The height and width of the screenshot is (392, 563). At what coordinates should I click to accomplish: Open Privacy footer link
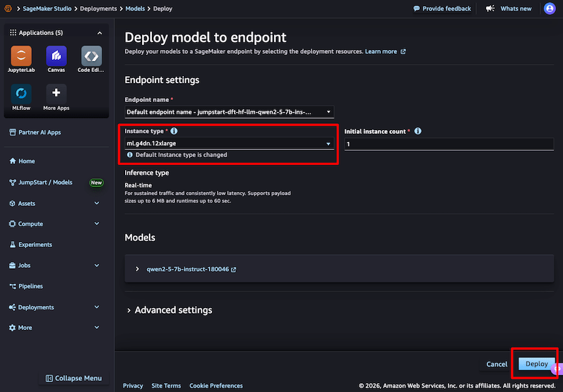pyautogui.click(x=133, y=386)
